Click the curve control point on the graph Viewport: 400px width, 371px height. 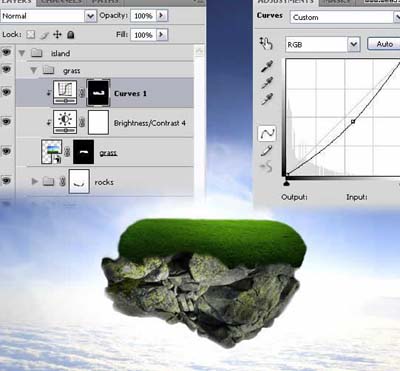pos(353,122)
